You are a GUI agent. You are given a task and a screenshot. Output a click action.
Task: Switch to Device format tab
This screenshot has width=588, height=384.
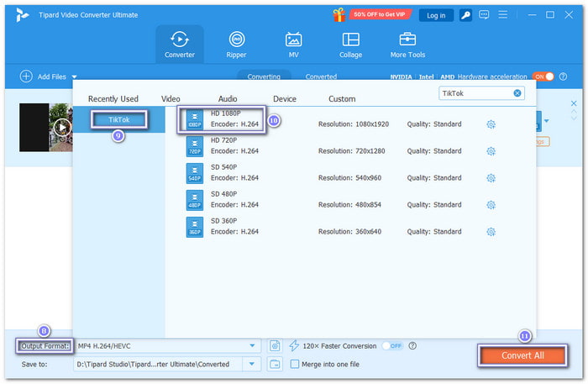click(285, 98)
